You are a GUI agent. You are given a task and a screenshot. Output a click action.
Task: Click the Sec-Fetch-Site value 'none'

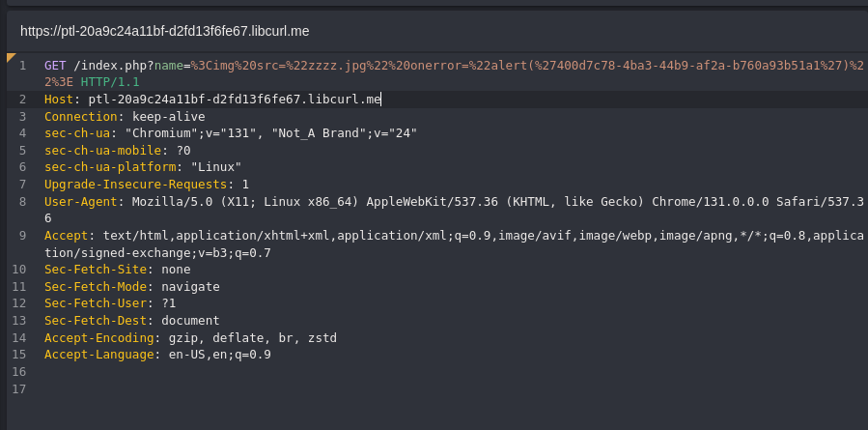[x=176, y=270]
